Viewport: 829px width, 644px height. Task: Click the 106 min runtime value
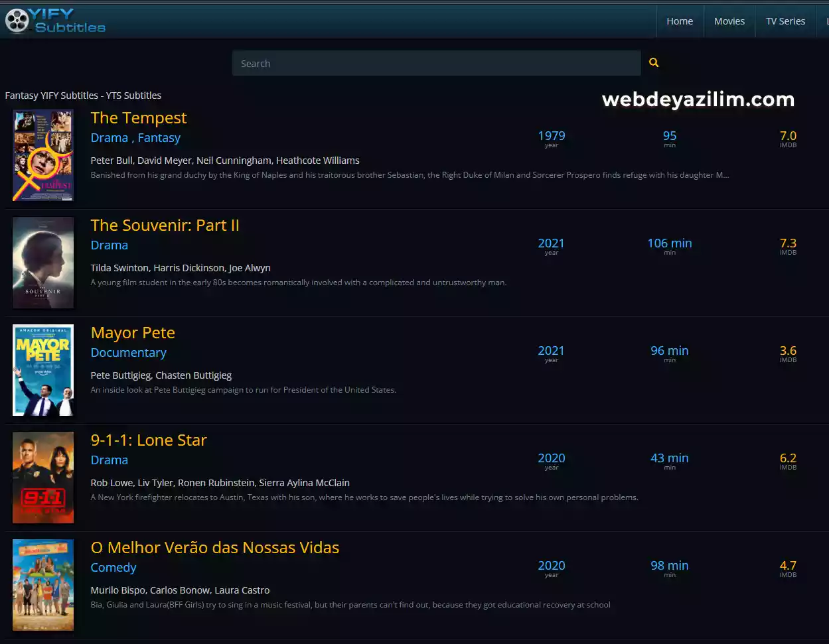pyautogui.click(x=670, y=243)
